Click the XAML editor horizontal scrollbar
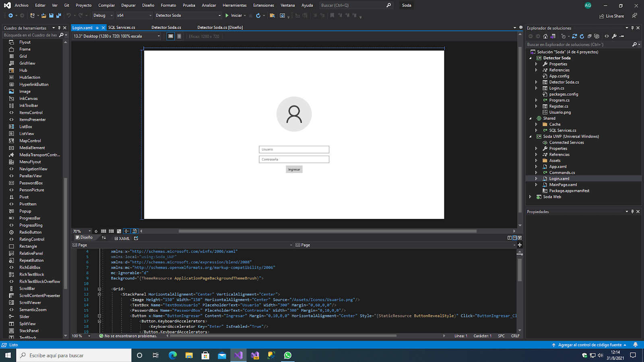644x362 pixels. [283, 336]
